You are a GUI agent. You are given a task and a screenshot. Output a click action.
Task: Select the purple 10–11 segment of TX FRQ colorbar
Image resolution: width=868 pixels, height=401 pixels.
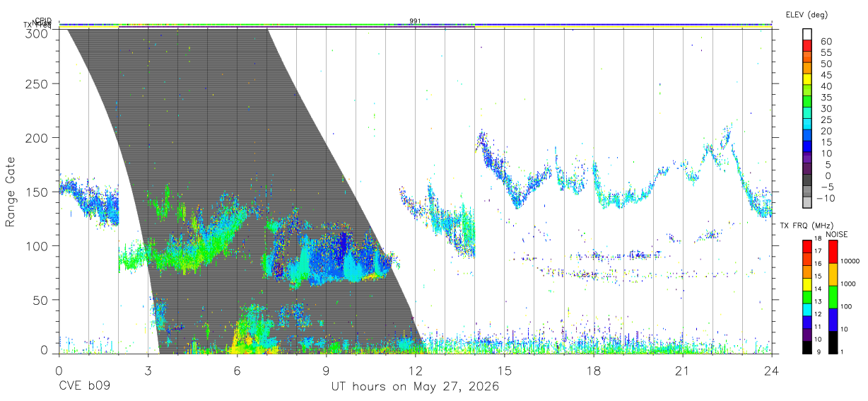pos(807,334)
